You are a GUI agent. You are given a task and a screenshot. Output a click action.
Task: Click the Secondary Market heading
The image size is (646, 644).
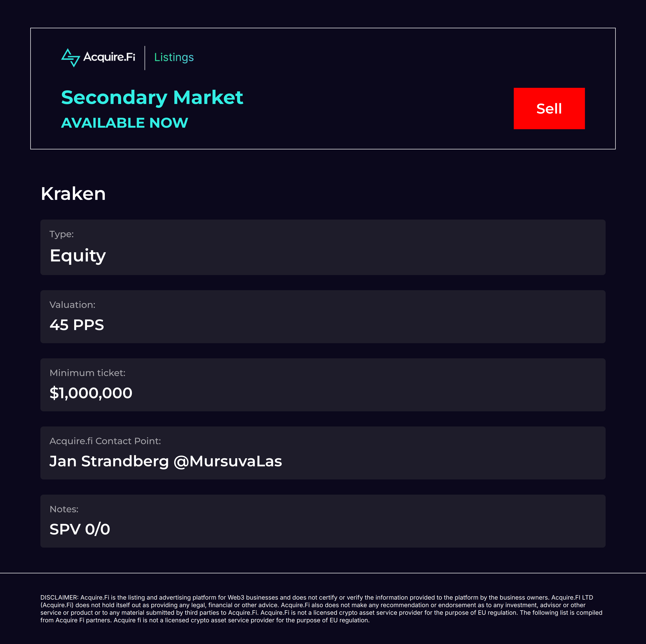point(152,98)
